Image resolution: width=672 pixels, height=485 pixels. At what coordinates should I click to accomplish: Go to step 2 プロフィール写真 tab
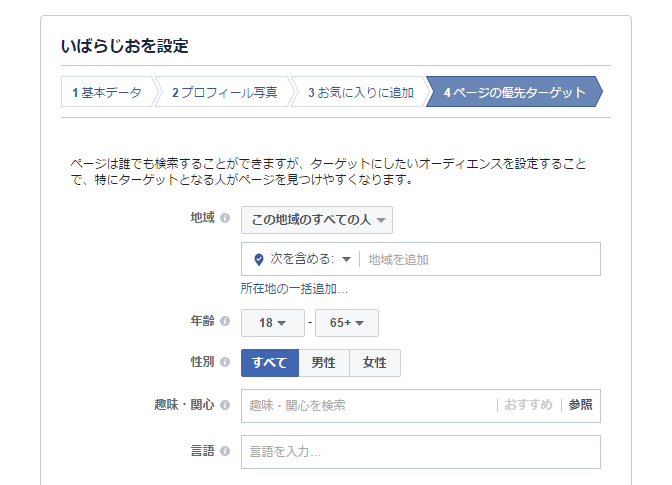[225, 92]
